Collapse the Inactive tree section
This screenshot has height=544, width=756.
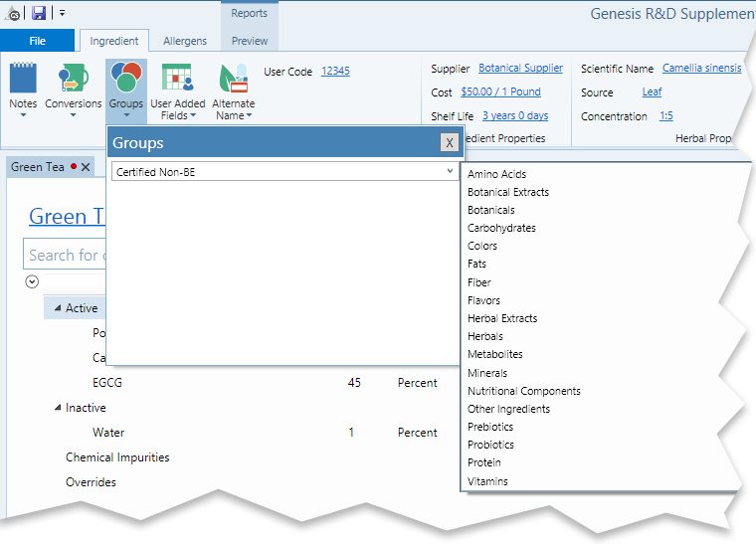tap(58, 408)
